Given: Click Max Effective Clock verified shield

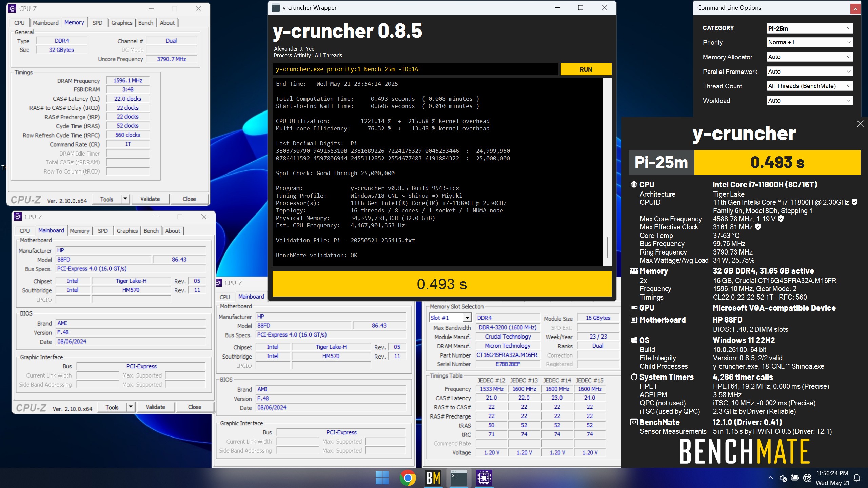Looking at the screenshot, I should point(758,227).
